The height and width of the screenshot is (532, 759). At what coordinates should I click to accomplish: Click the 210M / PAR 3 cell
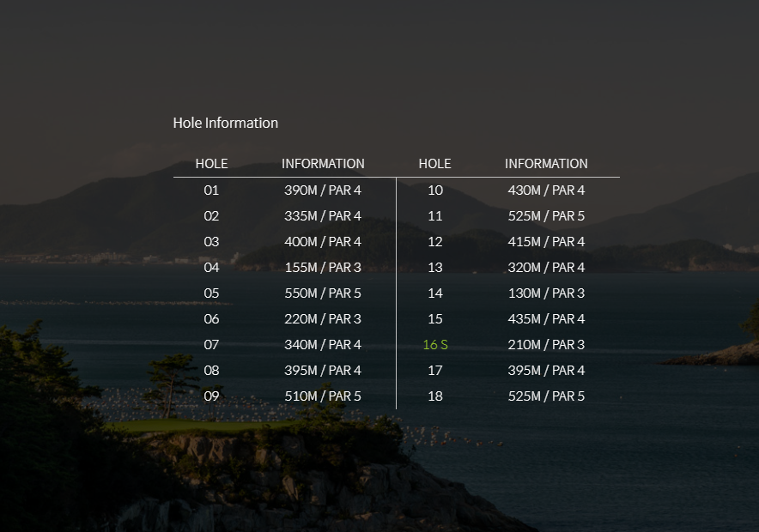547,344
